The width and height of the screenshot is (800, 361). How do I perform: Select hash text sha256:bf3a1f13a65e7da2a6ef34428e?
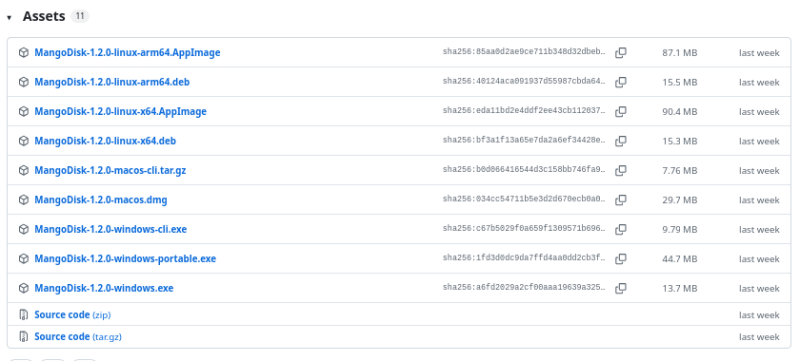(524, 140)
